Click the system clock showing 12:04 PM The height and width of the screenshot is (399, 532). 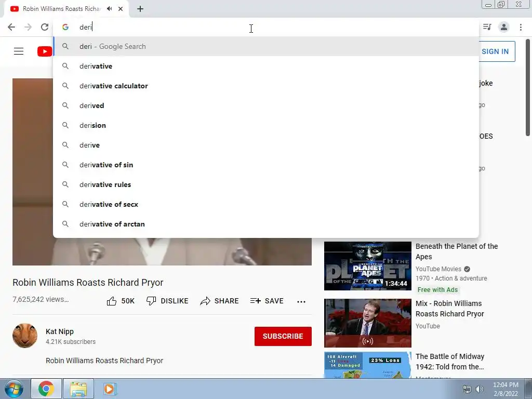[x=506, y=385]
